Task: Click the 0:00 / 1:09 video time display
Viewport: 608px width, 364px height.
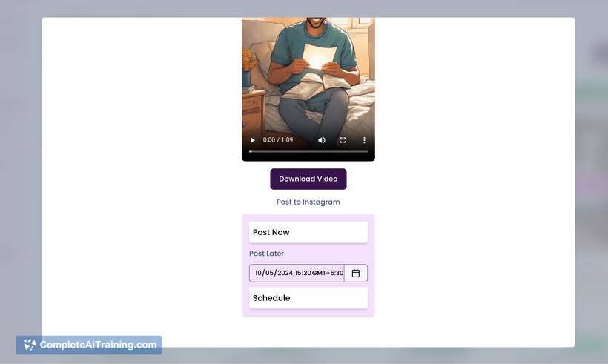Action: tap(278, 140)
